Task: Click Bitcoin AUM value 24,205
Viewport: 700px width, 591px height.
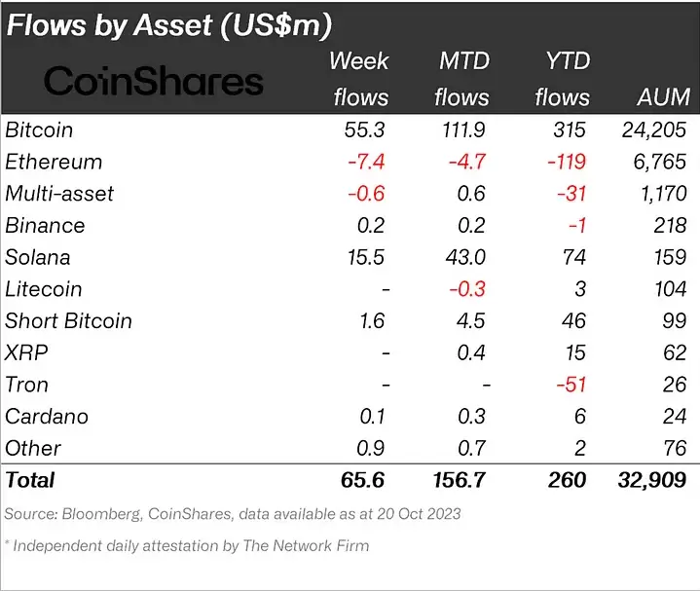Action: point(654,129)
